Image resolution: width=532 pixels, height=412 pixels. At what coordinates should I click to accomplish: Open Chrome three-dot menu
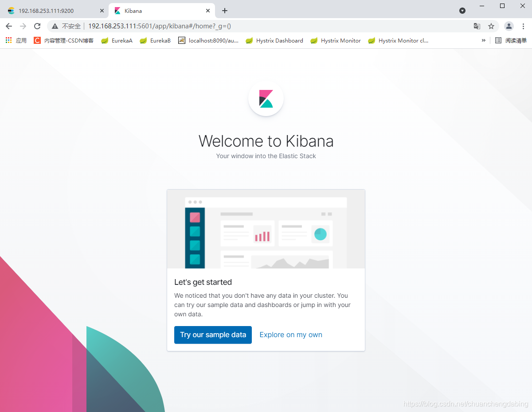tap(523, 26)
